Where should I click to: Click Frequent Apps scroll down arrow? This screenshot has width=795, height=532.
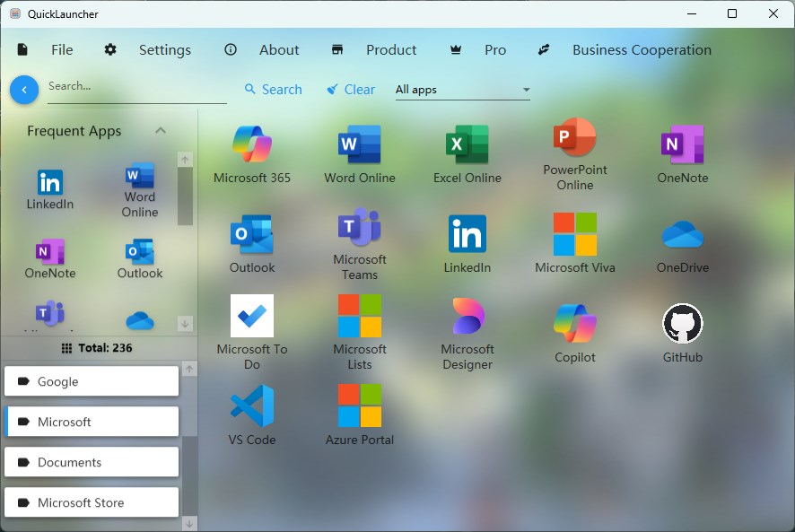(x=185, y=323)
